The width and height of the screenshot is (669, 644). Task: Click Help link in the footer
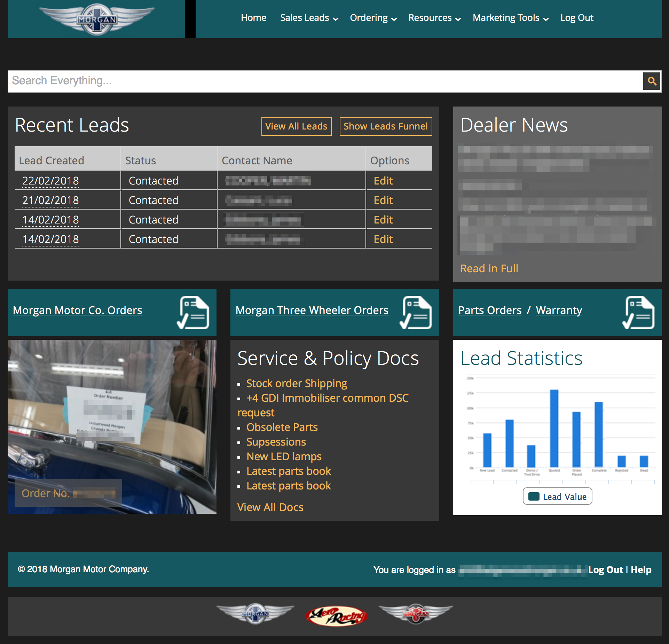(x=641, y=570)
